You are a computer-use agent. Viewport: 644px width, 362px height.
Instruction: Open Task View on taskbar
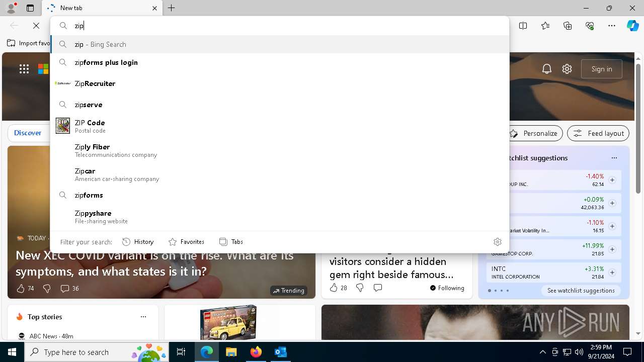click(181, 352)
